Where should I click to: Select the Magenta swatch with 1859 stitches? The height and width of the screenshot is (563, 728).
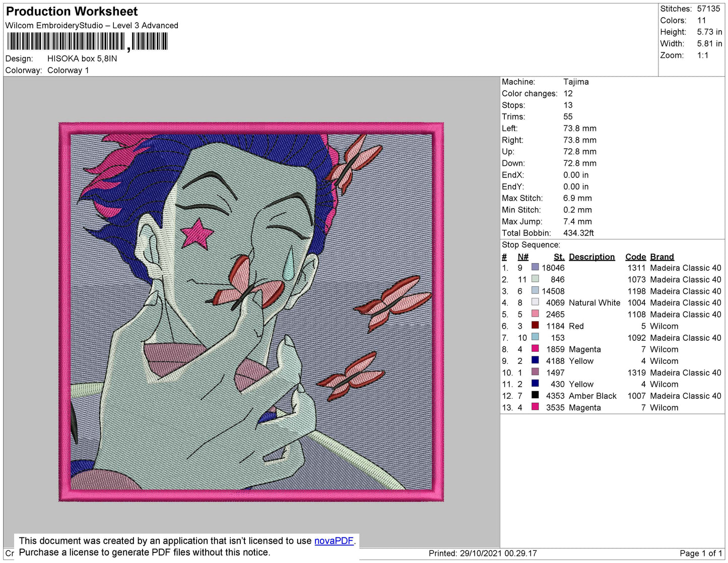point(535,349)
